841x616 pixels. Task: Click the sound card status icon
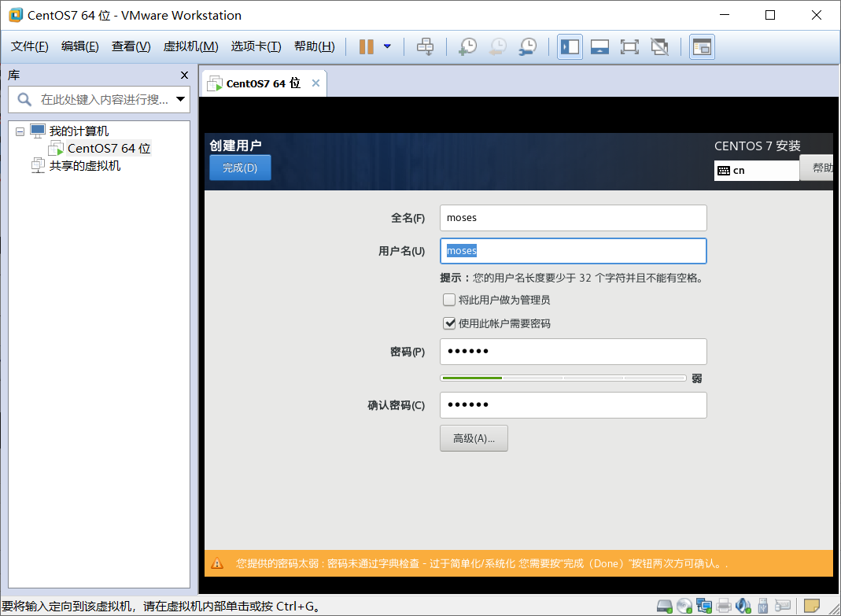[743, 606]
